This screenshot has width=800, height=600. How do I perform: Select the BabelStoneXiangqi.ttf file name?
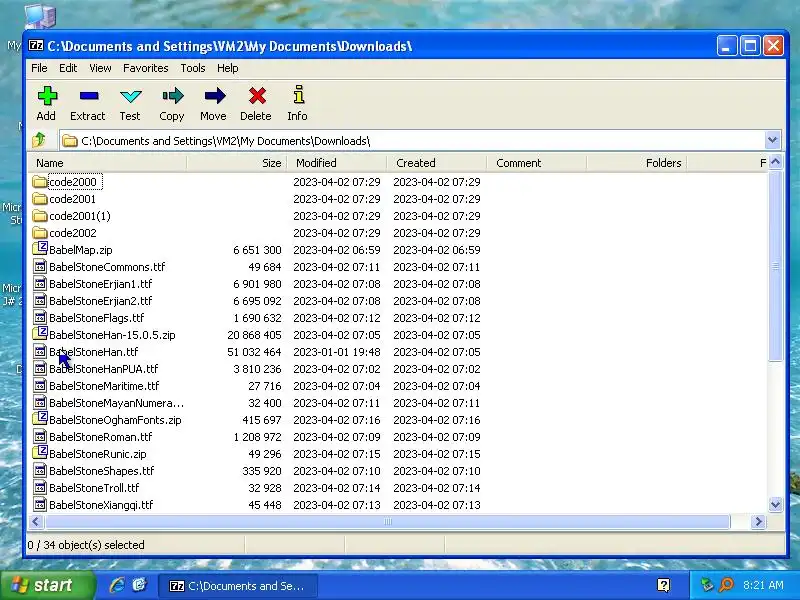click(101, 505)
